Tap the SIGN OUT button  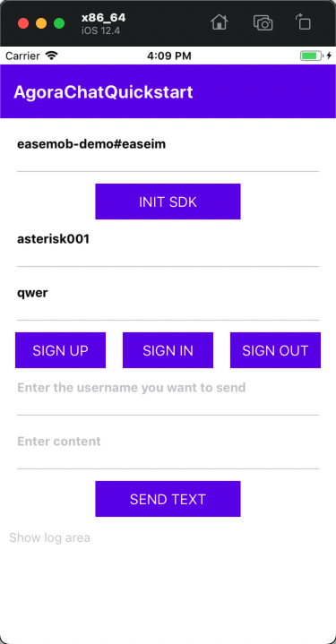[x=275, y=350]
